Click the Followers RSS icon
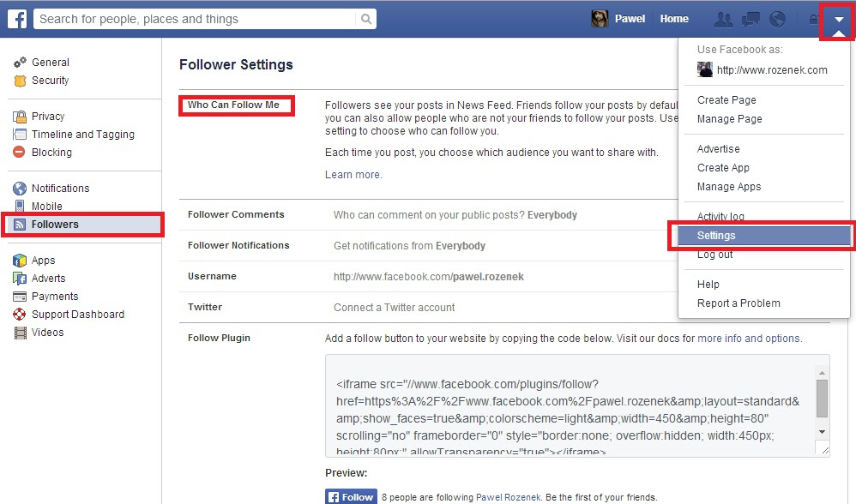The height and width of the screenshot is (504, 856). coord(20,225)
